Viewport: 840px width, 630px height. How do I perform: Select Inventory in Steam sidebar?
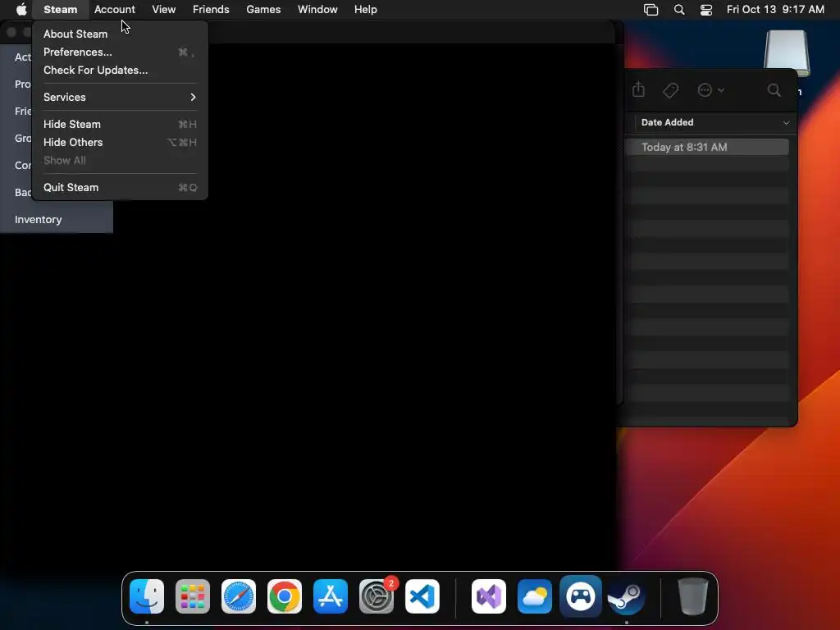coord(57,220)
